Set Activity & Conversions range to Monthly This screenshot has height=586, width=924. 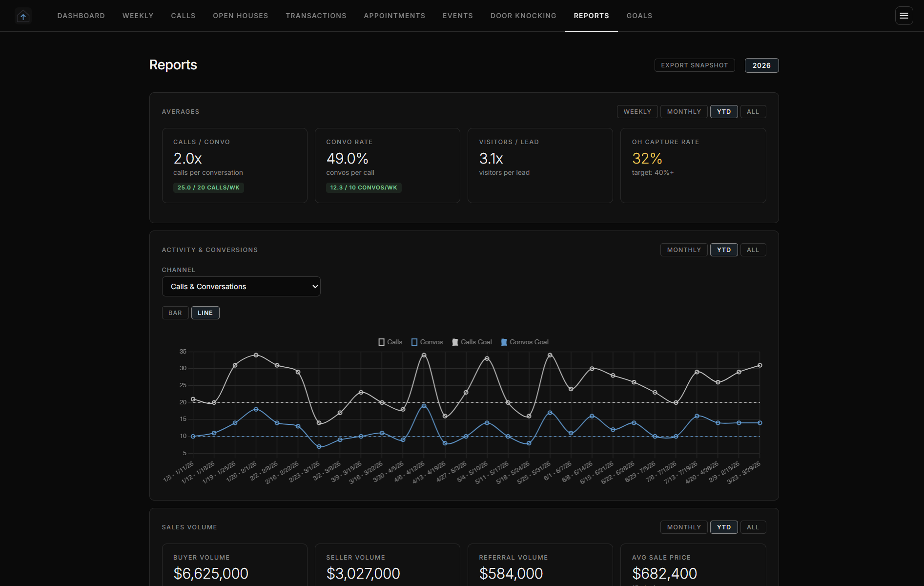point(684,250)
